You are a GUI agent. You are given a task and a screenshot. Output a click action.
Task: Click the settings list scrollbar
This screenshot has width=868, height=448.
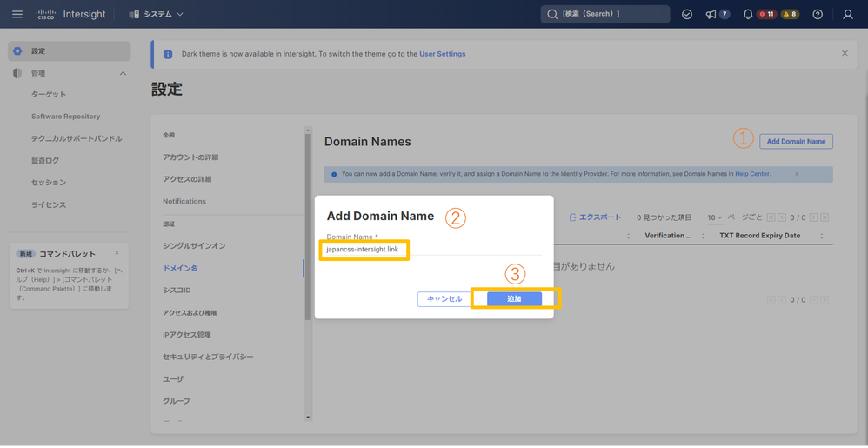pos(309,227)
